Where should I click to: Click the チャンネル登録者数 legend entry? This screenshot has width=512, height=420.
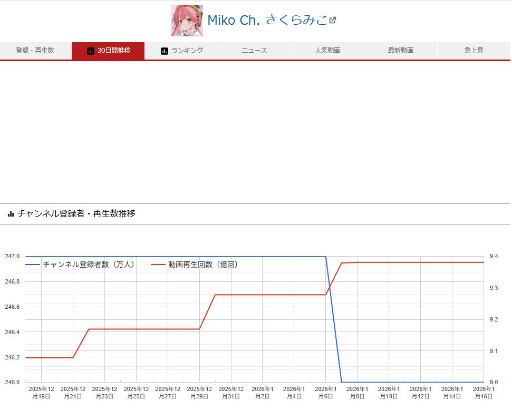pos(89,265)
